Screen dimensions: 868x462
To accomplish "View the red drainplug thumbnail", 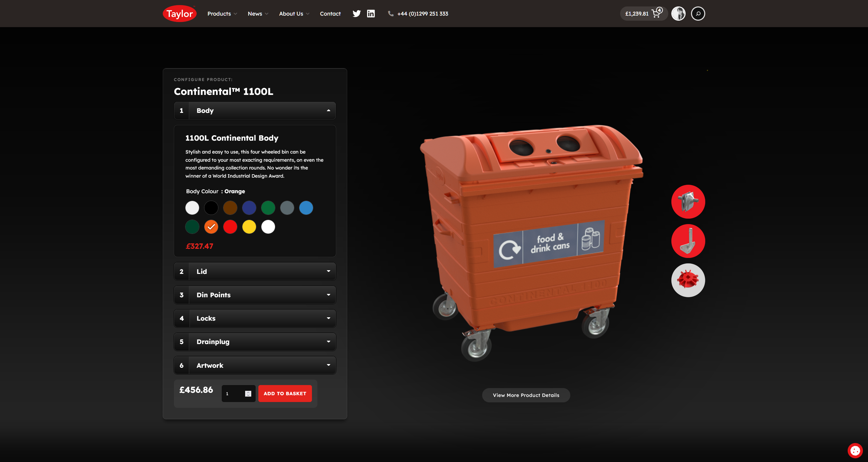I will (x=688, y=280).
